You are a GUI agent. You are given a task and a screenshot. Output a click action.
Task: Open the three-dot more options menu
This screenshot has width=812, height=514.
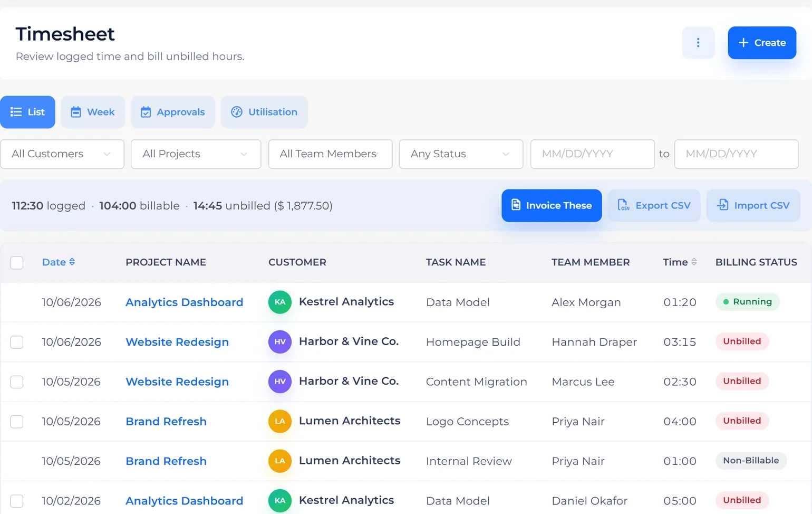click(x=698, y=43)
